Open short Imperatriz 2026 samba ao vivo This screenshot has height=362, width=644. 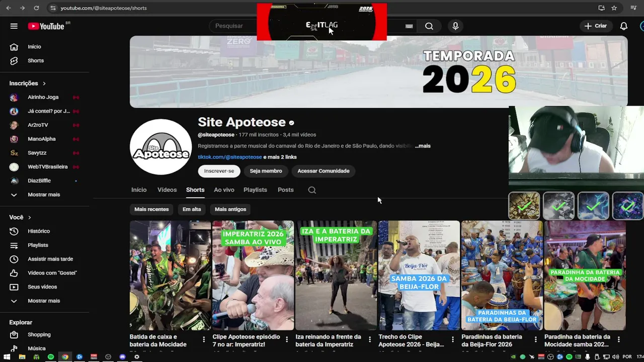tap(253, 275)
